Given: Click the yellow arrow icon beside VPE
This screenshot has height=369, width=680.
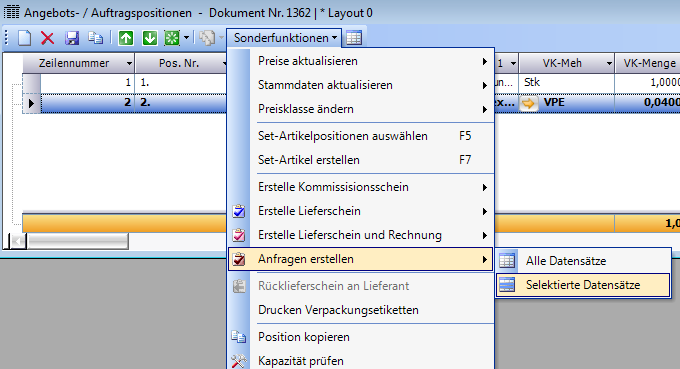Looking at the screenshot, I should coord(529,103).
